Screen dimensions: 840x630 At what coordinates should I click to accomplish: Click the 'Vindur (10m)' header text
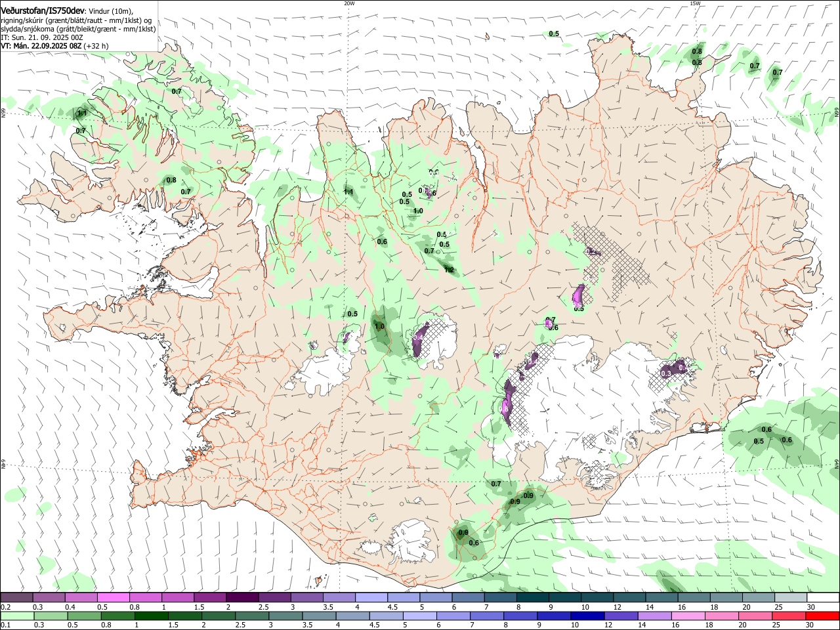pyautogui.click(x=110, y=11)
